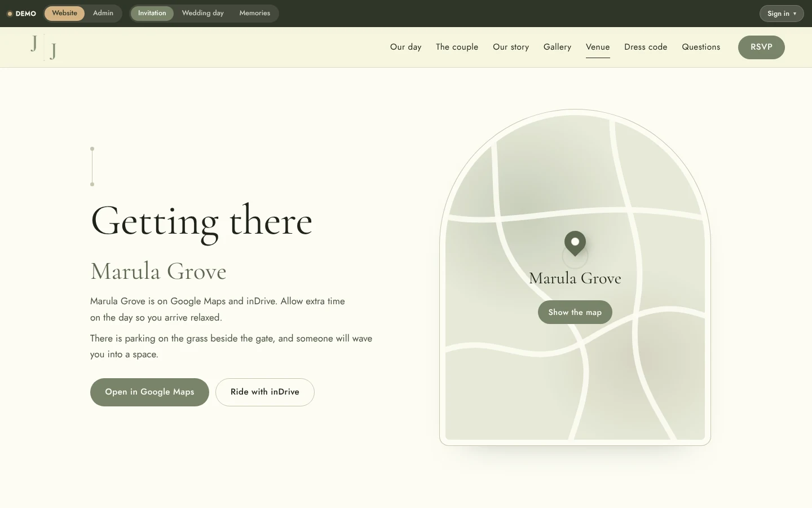Click the paragraph about parking on the grass
Viewport: 812px width, 508px height.
click(x=231, y=347)
